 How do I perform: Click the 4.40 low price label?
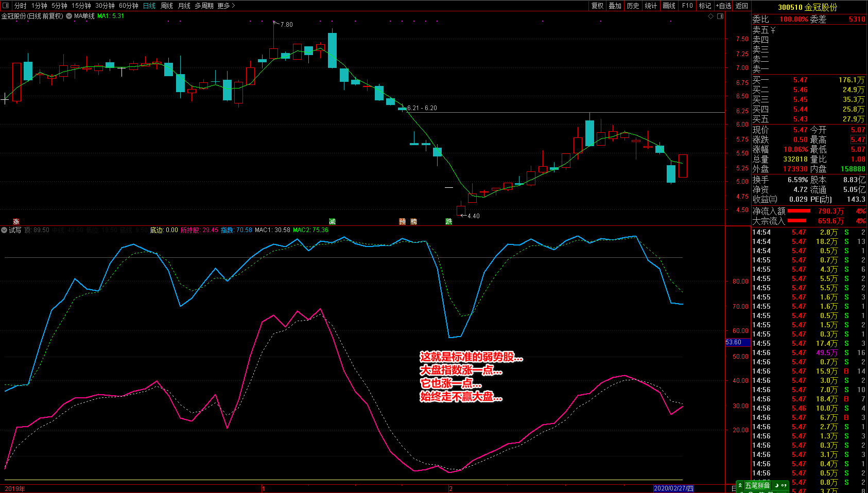[473, 216]
